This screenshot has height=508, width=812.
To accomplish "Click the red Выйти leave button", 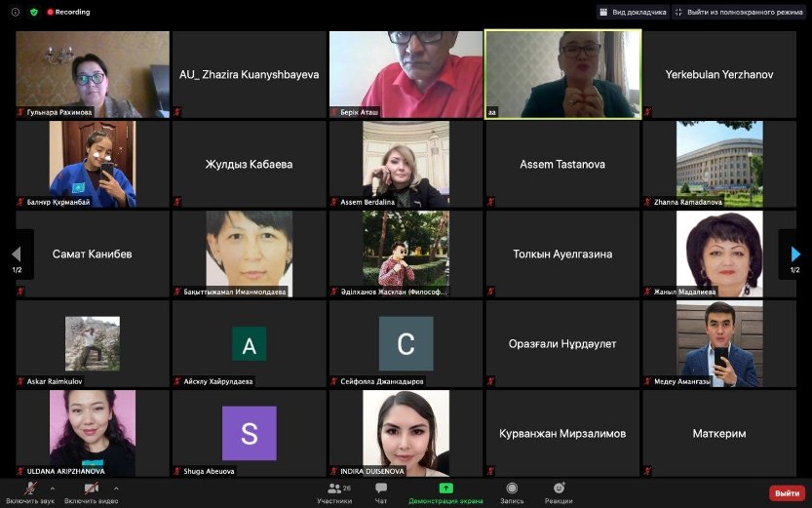I will tap(787, 493).
